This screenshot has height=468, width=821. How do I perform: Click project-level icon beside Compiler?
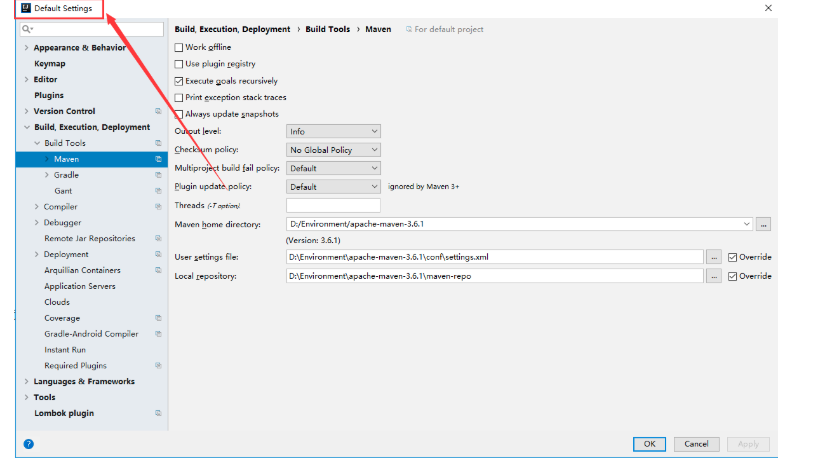[158, 206]
